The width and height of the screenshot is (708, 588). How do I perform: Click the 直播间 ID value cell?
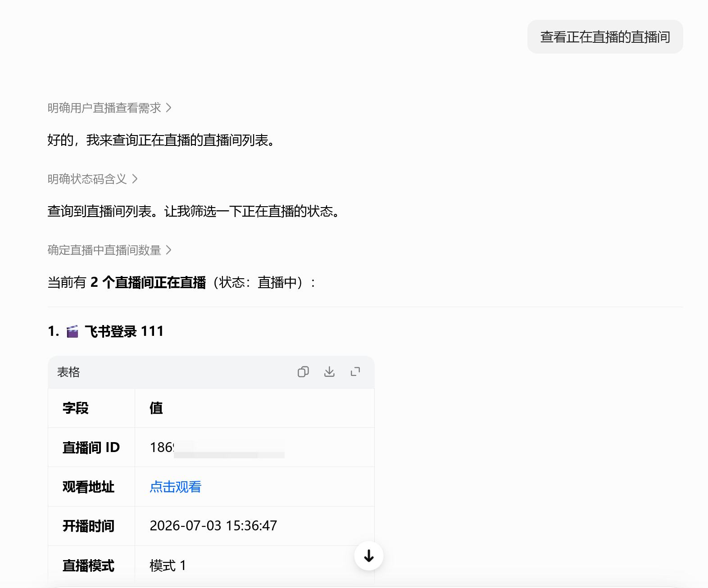coord(254,447)
